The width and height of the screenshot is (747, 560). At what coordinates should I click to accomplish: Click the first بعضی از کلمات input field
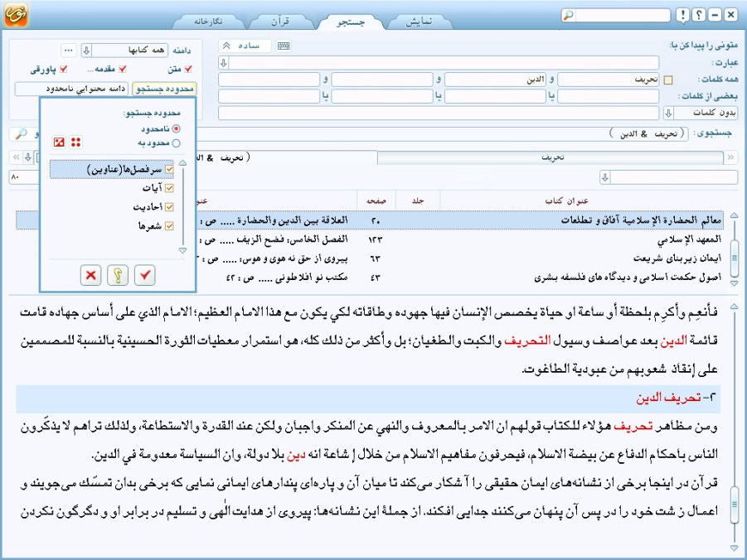click(608, 96)
